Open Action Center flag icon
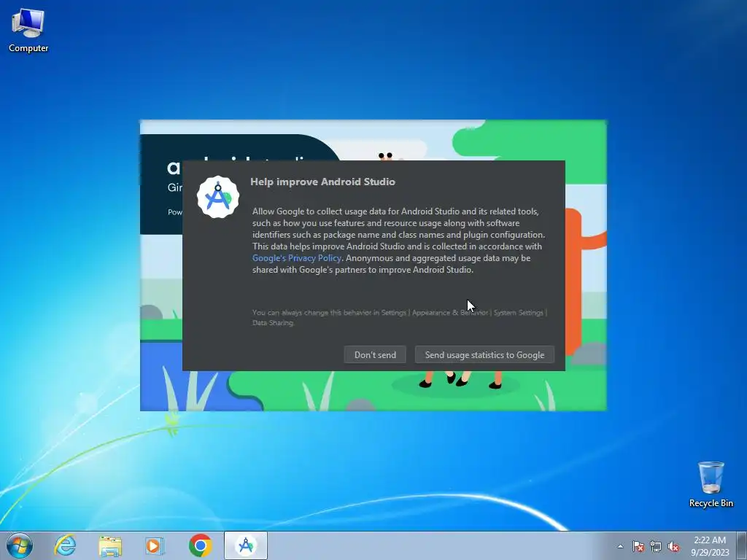Viewport: 747px width, 560px height. pos(638,546)
